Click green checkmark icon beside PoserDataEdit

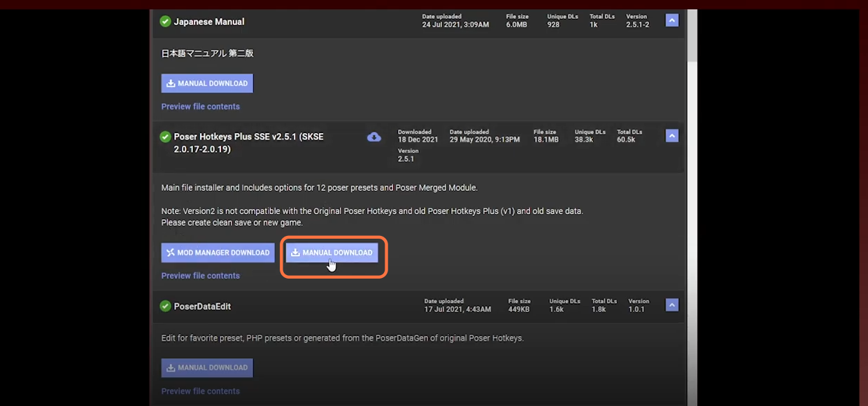point(165,306)
